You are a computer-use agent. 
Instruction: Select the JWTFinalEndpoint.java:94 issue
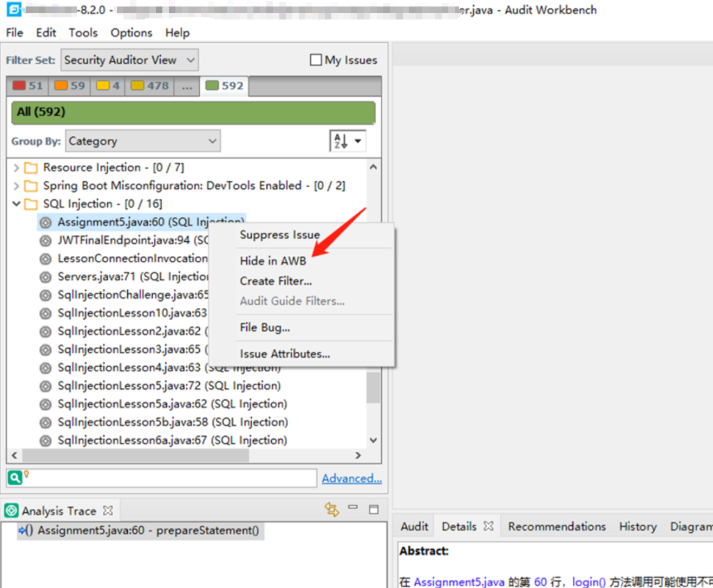[133, 240]
